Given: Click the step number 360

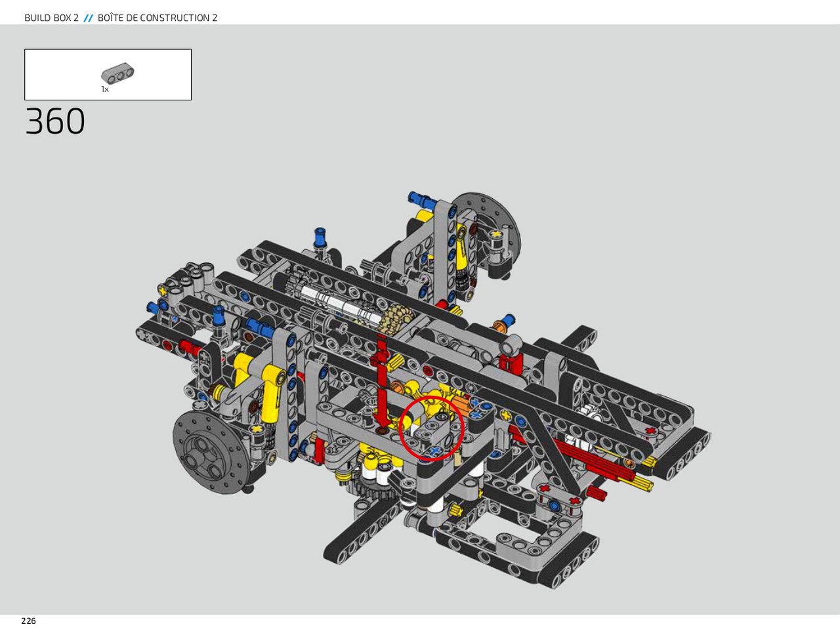Looking at the screenshot, I should (x=55, y=121).
